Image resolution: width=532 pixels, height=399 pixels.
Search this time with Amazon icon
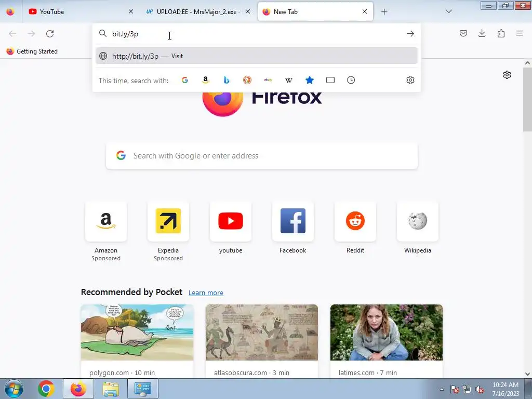[x=206, y=80]
